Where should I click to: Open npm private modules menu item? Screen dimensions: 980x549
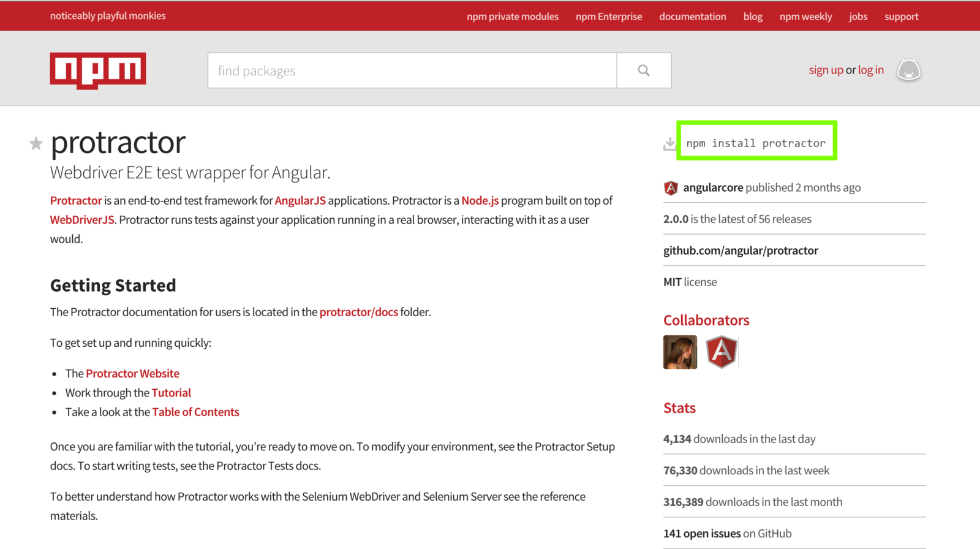(x=513, y=17)
